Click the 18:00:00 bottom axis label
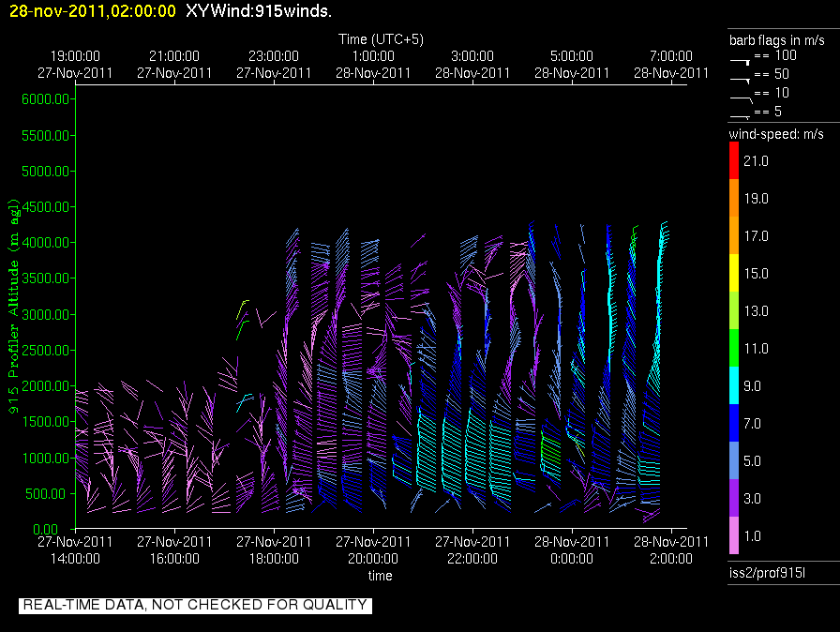 [x=274, y=559]
